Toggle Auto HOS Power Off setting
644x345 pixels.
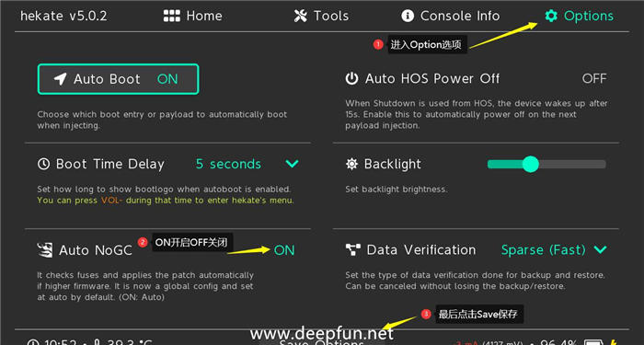click(x=594, y=78)
